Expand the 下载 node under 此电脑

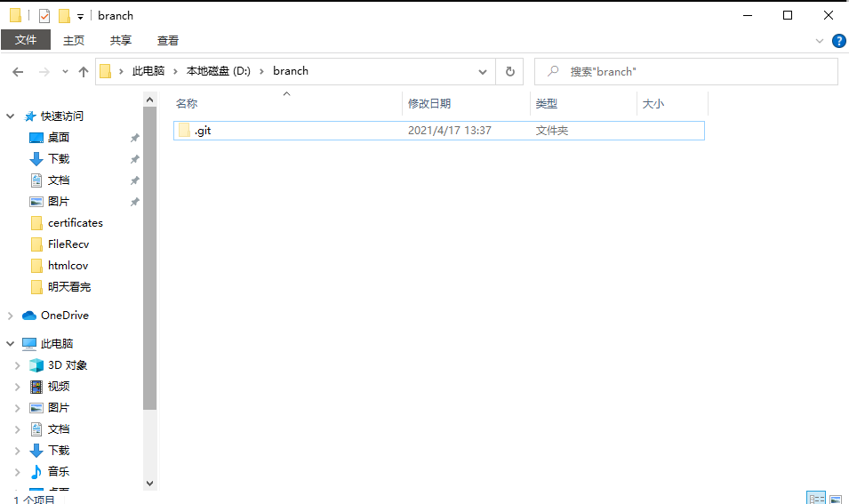click(x=17, y=451)
